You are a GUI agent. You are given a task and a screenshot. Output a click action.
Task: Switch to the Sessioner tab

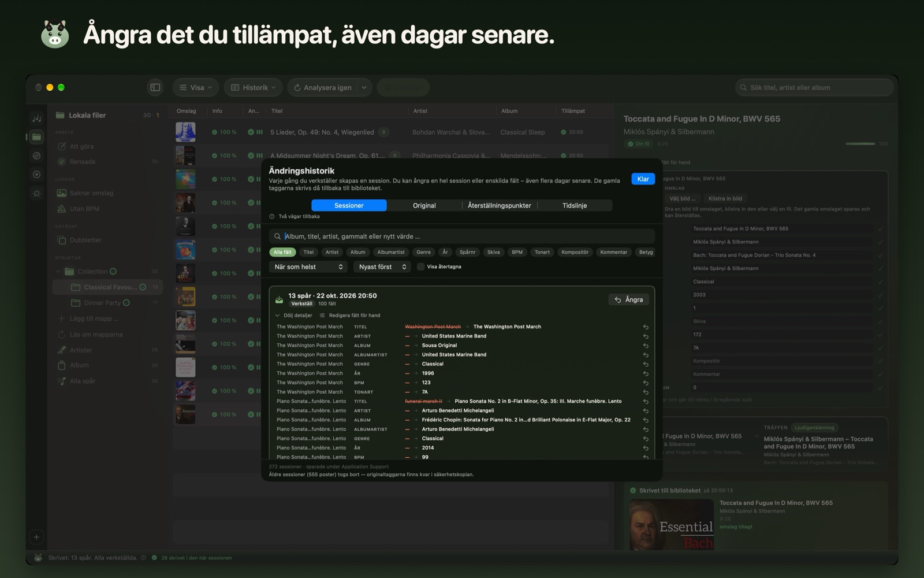(349, 205)
